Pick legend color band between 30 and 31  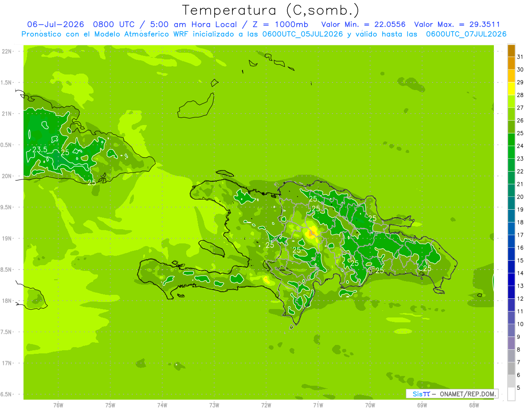(511, 63)
